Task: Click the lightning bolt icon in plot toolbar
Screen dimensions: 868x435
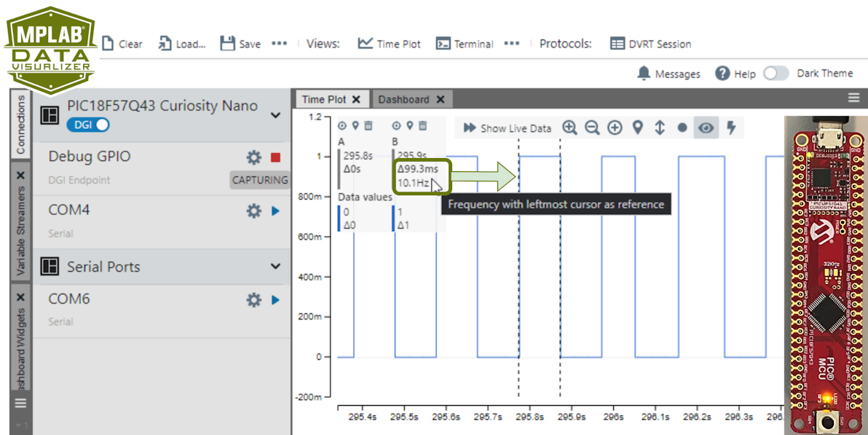Action: coord(731,128)
